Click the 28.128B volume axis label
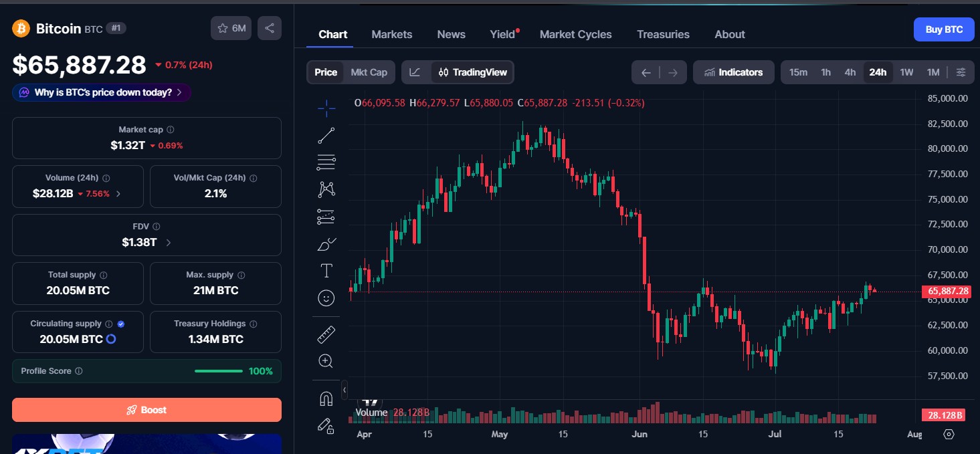980x454 pixels. coord(945,415)
